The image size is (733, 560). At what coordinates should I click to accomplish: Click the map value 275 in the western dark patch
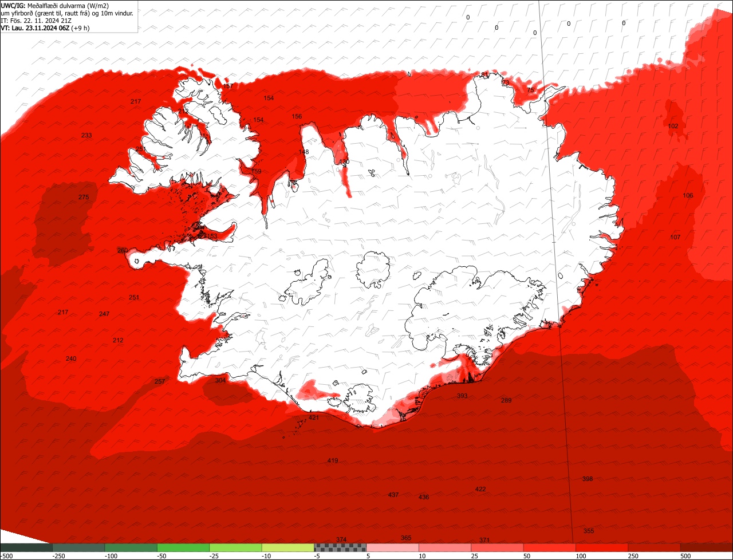coord(84,198)
